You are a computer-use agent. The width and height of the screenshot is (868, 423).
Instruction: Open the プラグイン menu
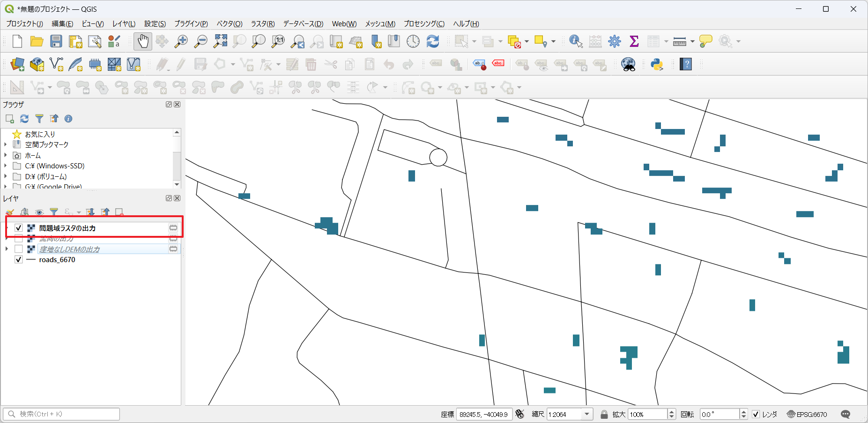(191, 23)
